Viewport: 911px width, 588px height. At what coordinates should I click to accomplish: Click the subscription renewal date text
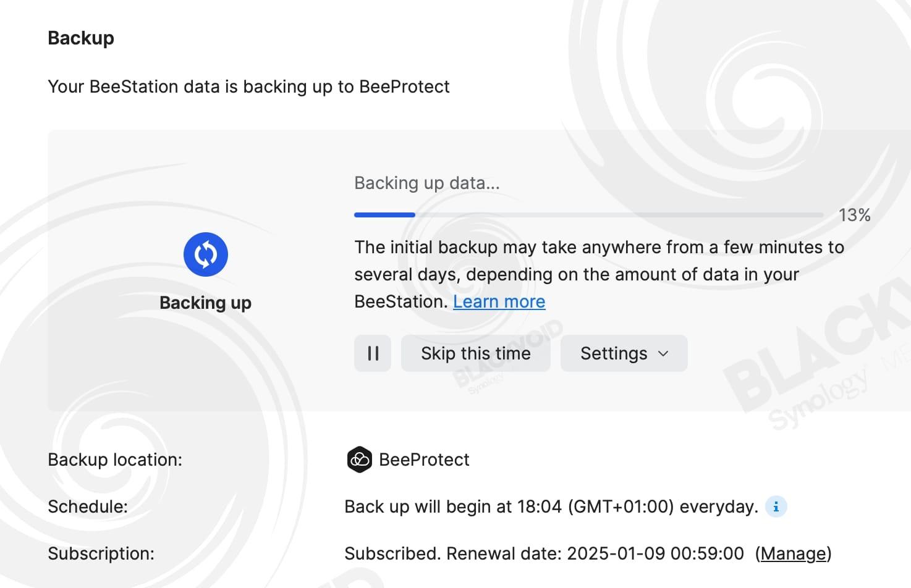[x=544, y=553]
